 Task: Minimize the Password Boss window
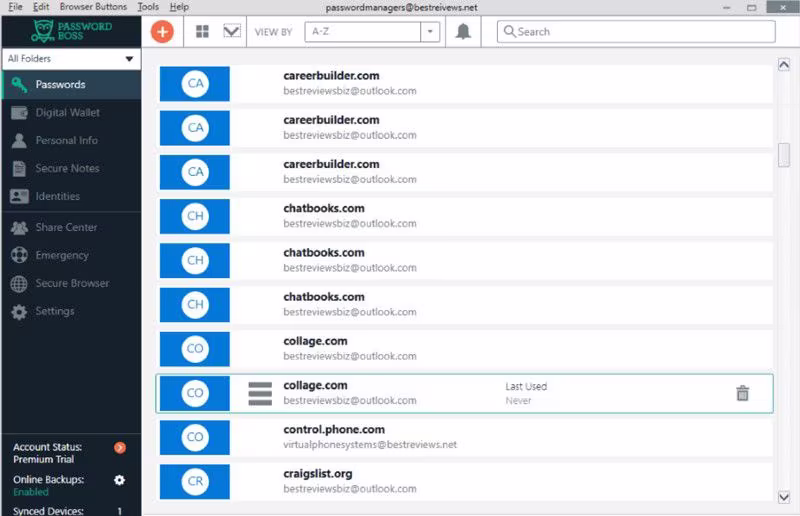click(x=727, y=8)
